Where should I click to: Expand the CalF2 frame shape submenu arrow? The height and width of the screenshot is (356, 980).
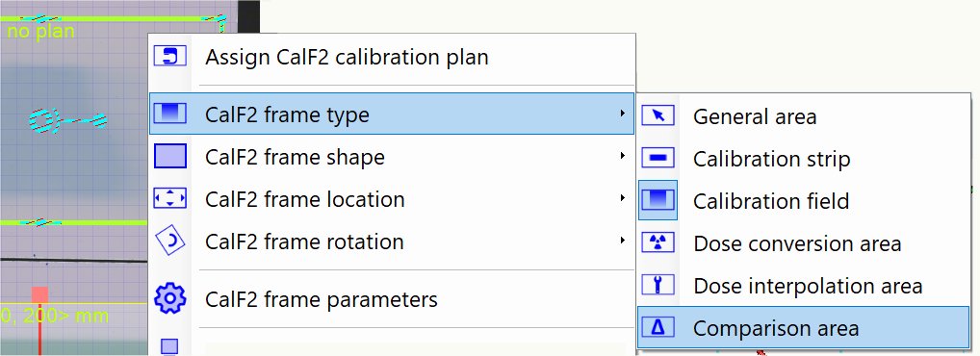click(x=623, y=156)
